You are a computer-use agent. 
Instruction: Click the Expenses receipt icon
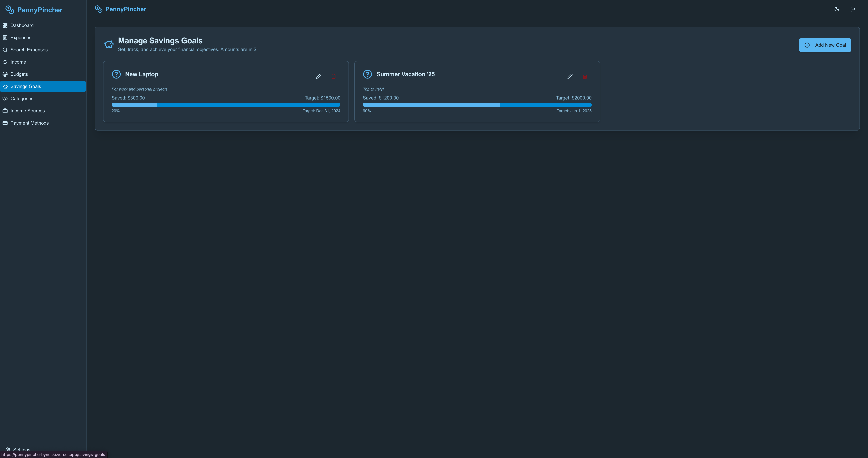pos(5,37)
